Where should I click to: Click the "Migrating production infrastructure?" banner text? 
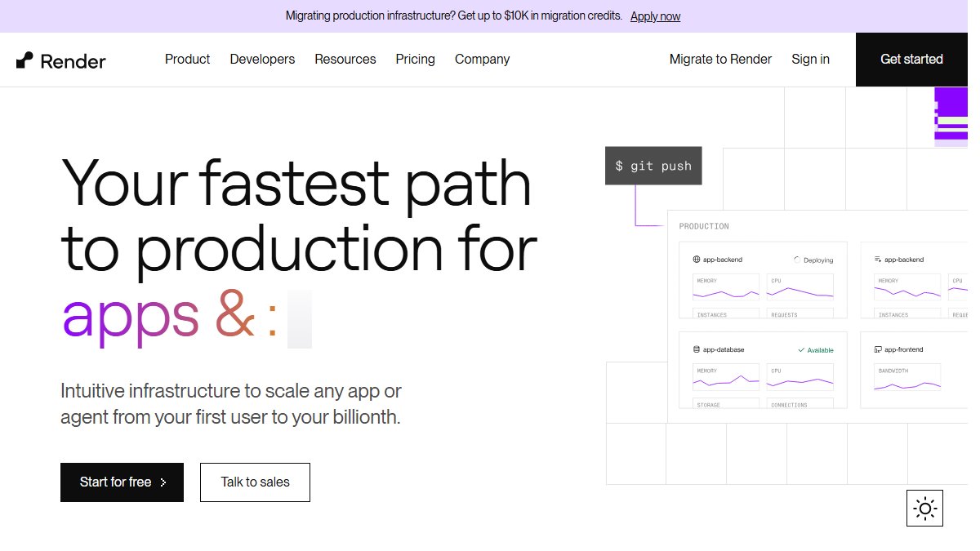pyautogui.click(x=370, y=16)
